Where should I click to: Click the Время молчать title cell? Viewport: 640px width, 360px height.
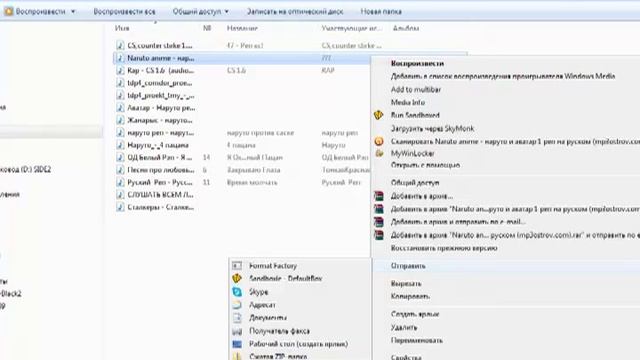pos(252,182)
